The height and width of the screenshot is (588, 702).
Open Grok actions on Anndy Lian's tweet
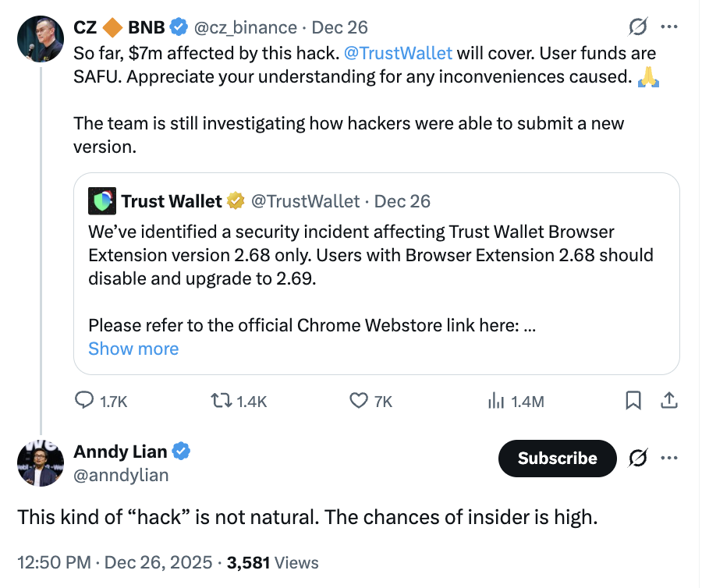tap(638, 459)
